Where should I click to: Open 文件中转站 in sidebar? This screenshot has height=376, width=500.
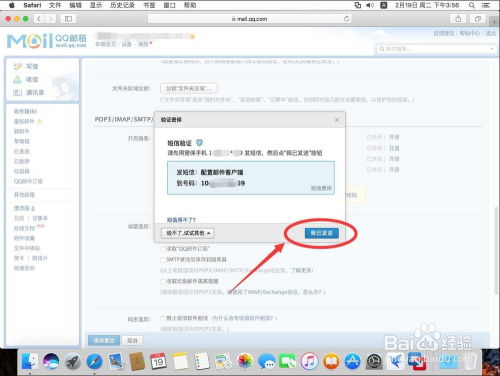pos(27,248)
